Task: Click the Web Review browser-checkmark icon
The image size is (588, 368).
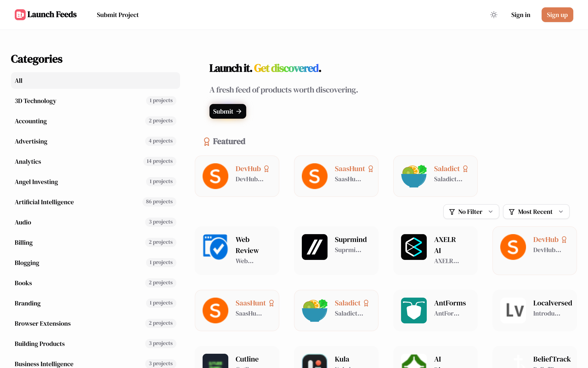Action: point(215,247)
